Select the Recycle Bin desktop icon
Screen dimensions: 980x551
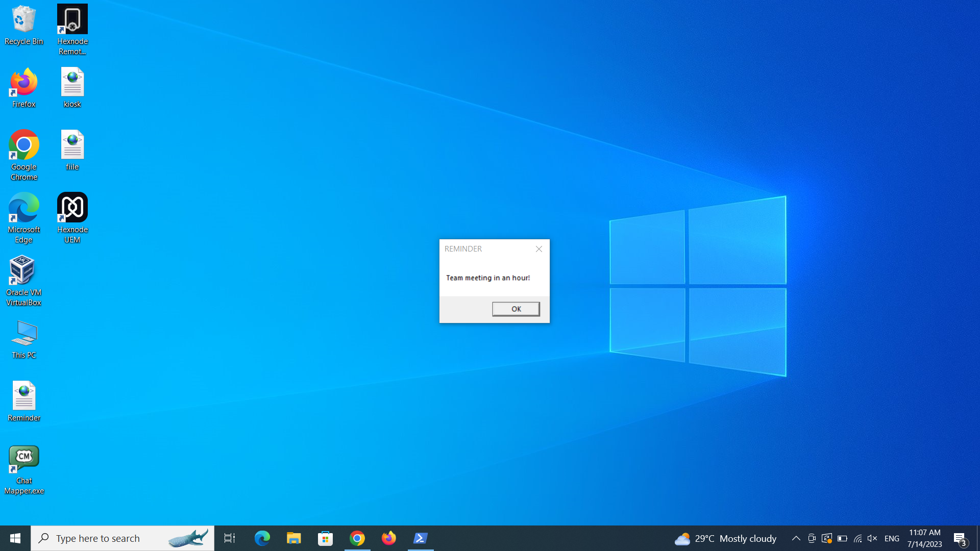click(x=24, y=26)
